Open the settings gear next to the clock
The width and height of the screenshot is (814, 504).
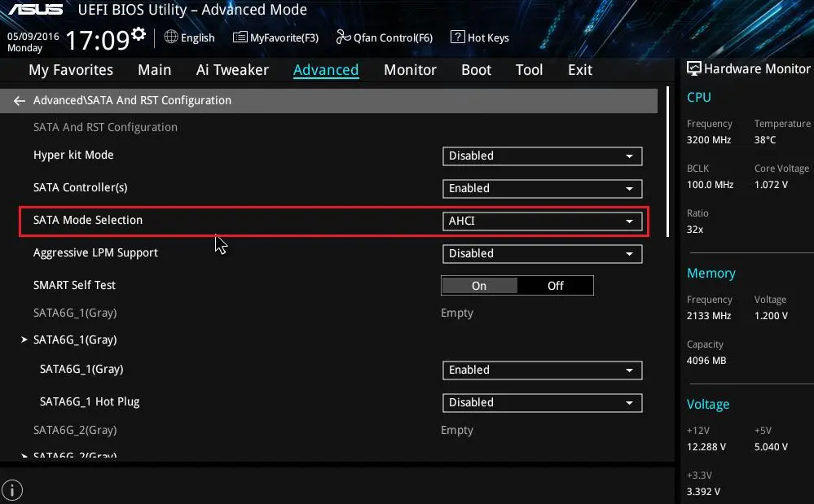click(139, 34)
